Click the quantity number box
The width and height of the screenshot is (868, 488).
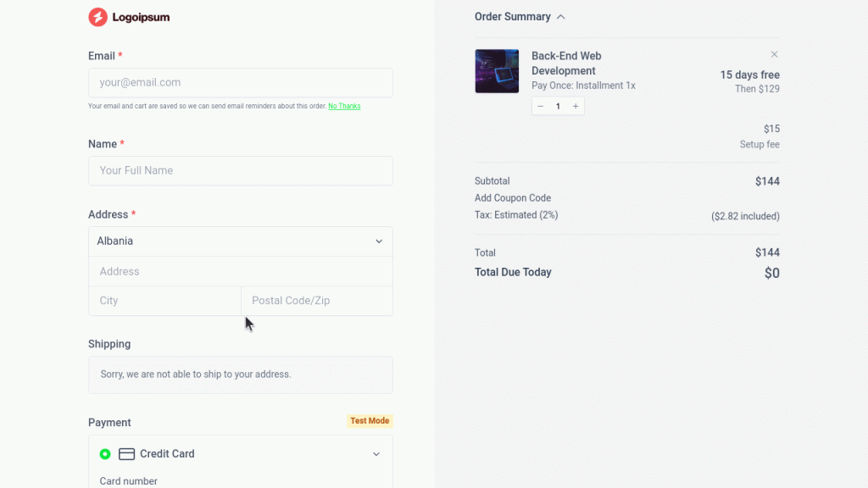coord(558,105)
